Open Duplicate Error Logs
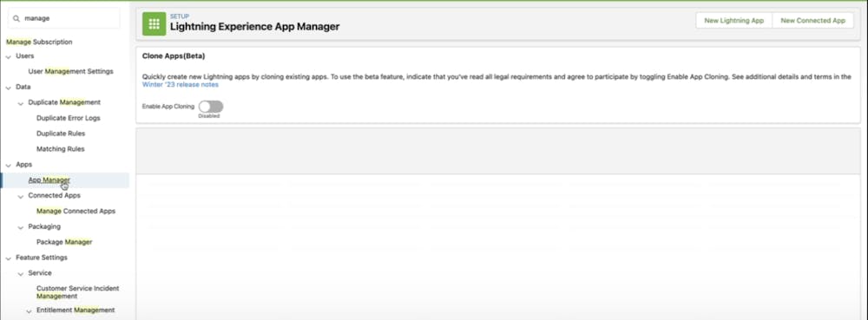 pyautogui.click(x=68, y=118)
